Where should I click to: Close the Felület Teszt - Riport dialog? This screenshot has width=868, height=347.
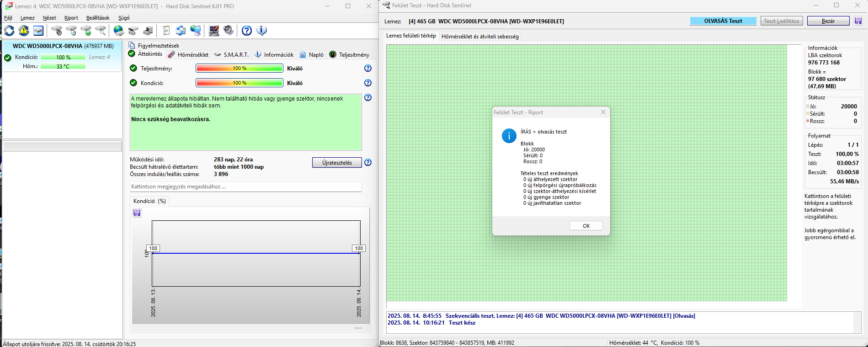coord(603,112)
